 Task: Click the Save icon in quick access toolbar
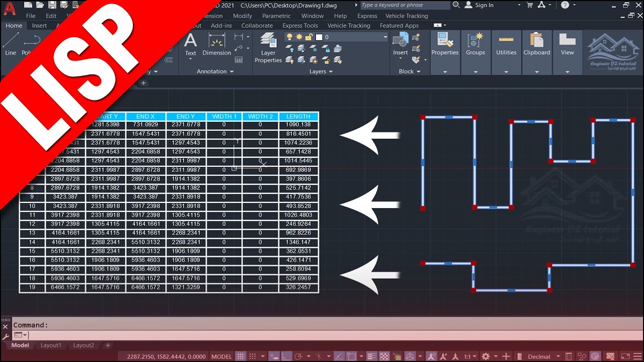52,5
